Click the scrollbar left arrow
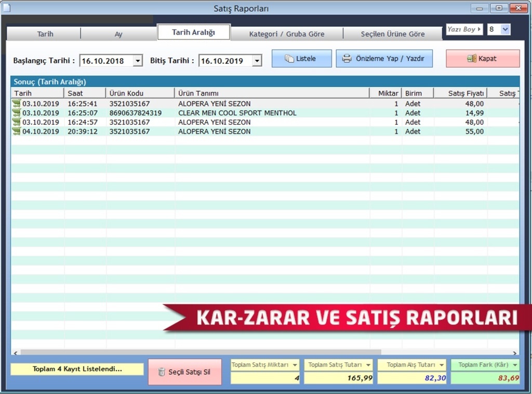 pos(15,352)
